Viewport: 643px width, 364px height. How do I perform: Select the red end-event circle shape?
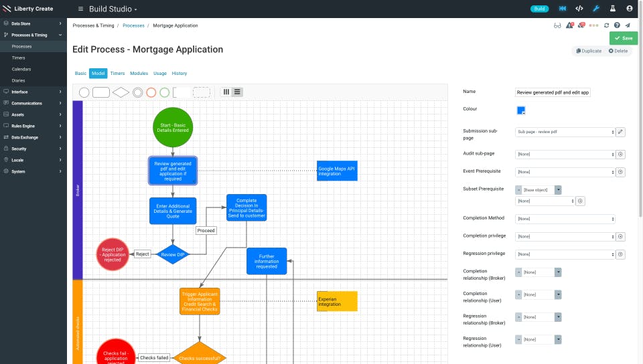pyautogui.click(x=151, y=92)
